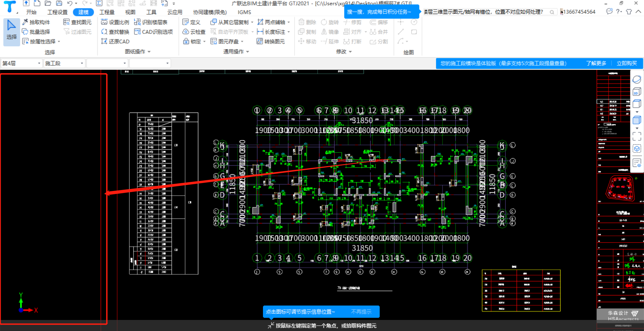This screenshot has height=331, width=644.
Task: Click 了解更多 link
Action: tap(596, 63)
